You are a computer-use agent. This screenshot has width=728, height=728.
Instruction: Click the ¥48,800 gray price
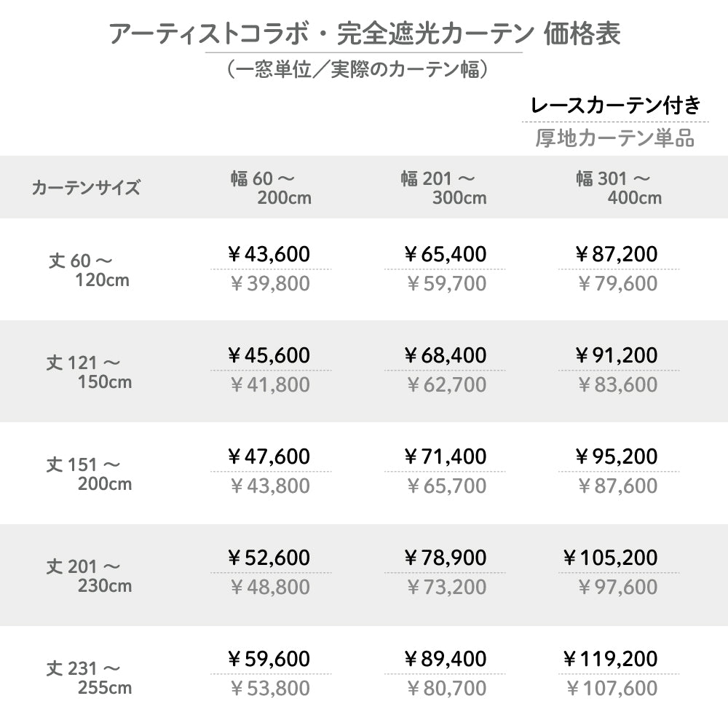click(x=269, y=587)
